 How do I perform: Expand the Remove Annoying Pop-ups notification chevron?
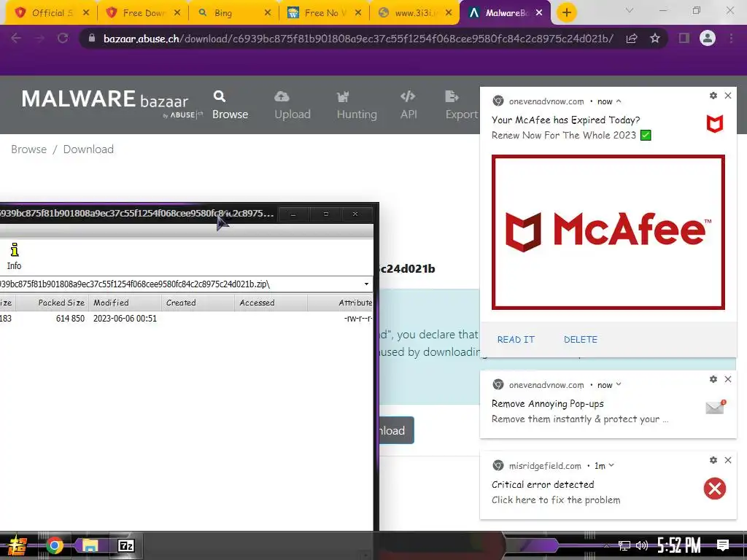(x=619, y=385)
